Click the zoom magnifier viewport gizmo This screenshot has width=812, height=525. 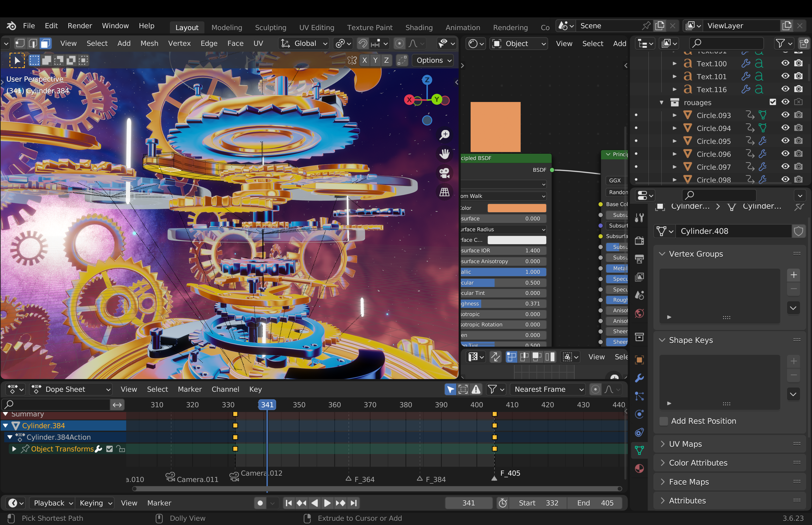click(444, 134)
